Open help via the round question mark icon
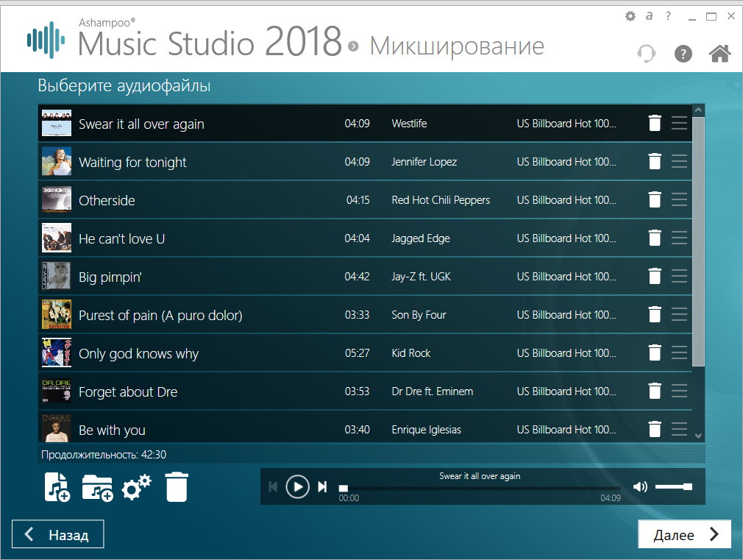This screenshot has width=743, height=560. (683, 54)
